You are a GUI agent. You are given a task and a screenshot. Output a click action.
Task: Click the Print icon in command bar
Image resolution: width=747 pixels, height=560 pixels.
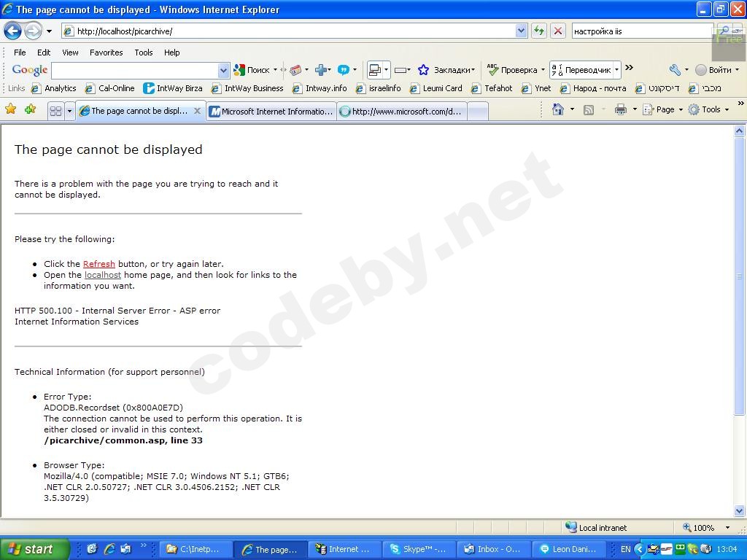click(621, 110)
